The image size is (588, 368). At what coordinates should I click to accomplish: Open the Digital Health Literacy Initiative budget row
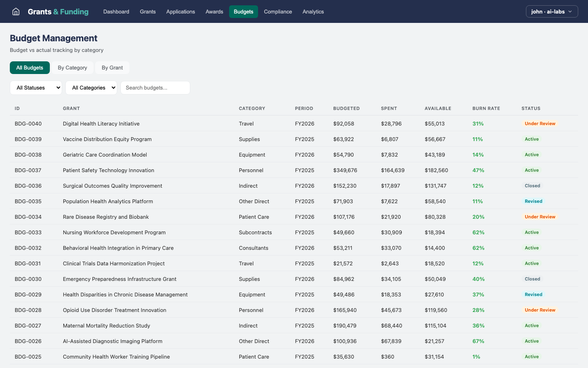point(101,123)
